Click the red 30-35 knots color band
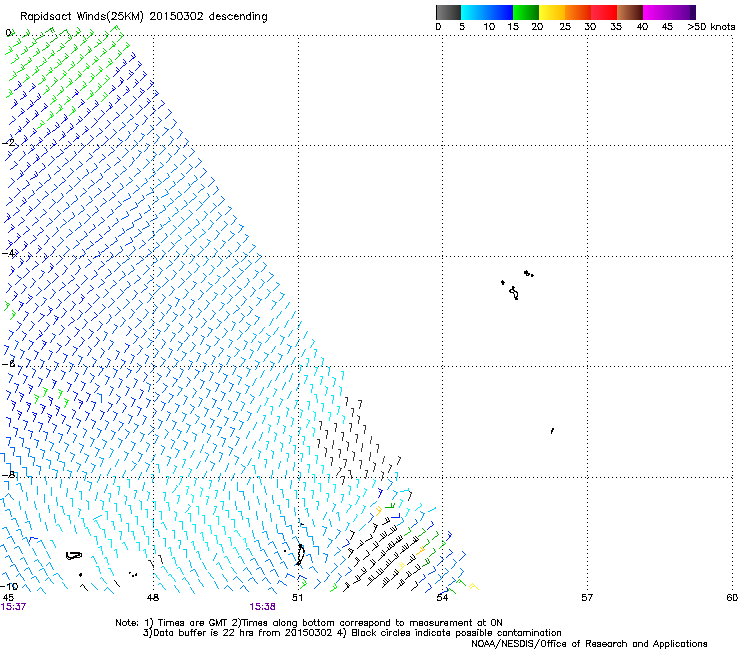Image resolution: width=740 pixels, height=650 pixels. (x=604, y=12)
